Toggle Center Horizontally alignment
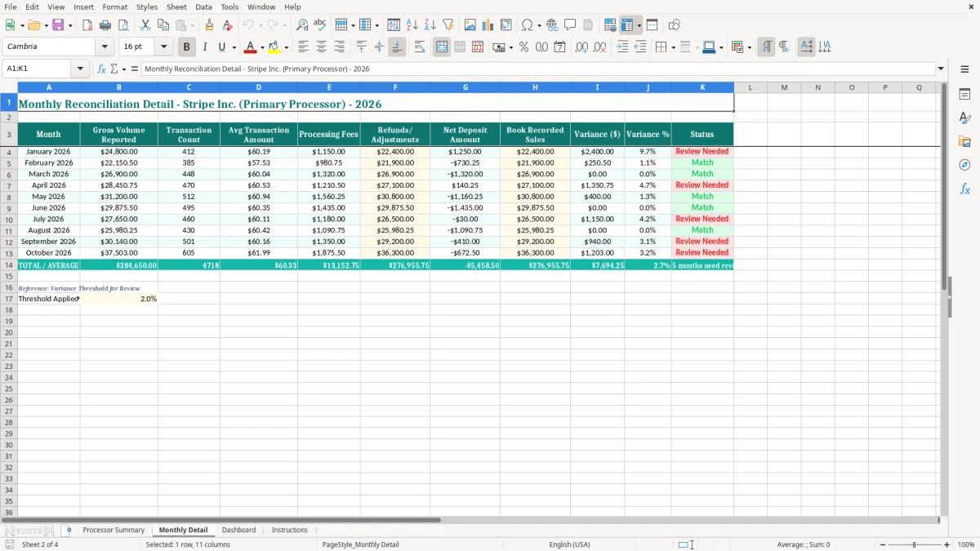Screen dimensions: 980x551 pos(322,47)
